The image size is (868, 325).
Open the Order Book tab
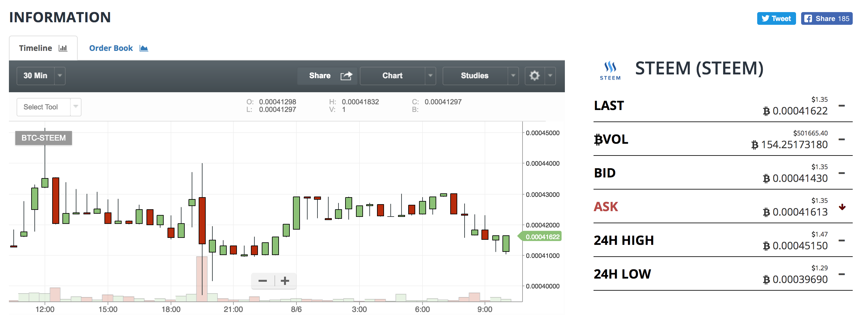pos(118,48)
